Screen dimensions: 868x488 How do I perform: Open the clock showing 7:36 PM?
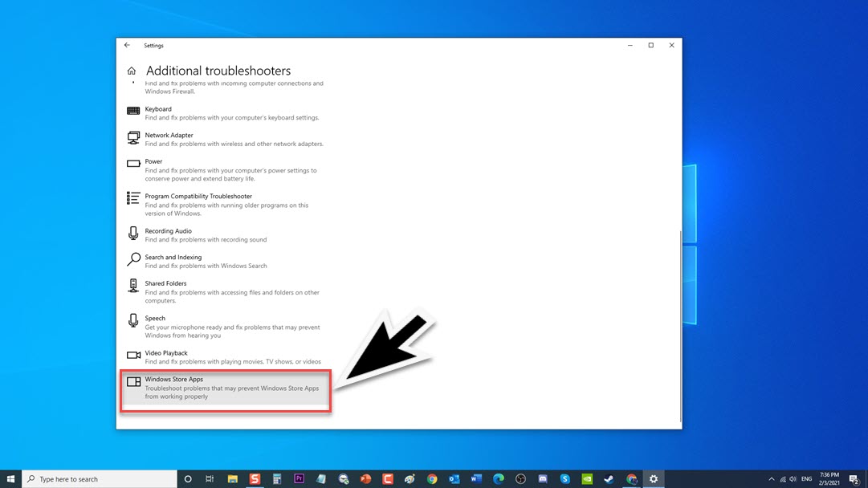[829, 478]
